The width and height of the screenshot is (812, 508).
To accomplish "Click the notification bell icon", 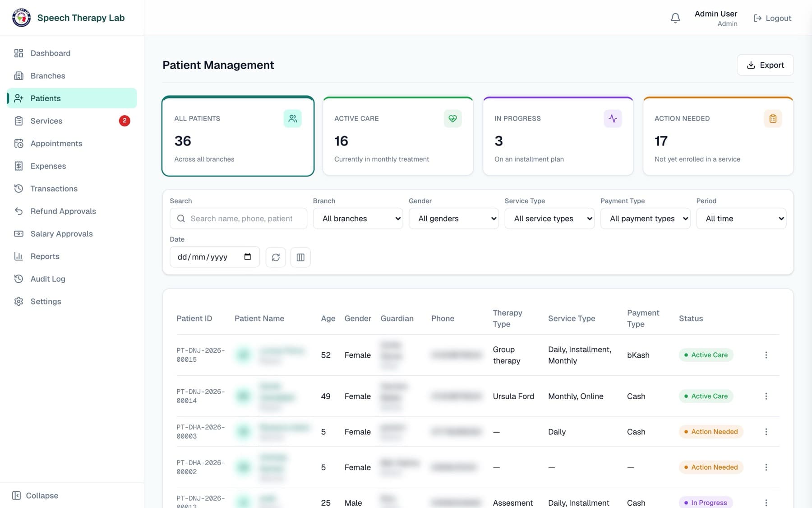I will pyautogui.click(x=675, y=18).
